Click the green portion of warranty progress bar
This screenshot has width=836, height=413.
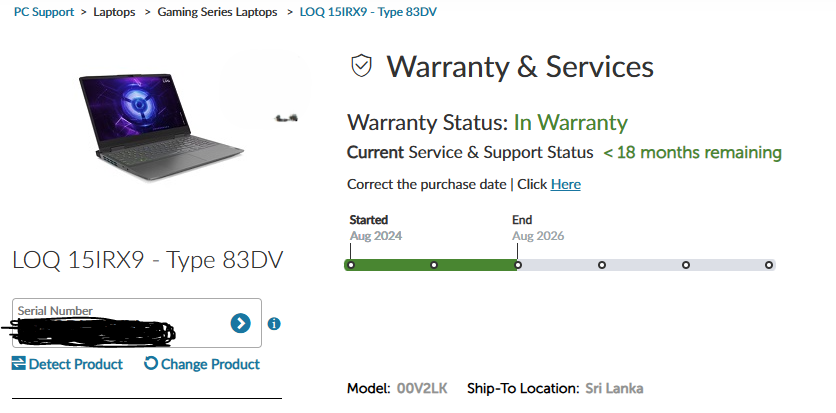pyautogui.click(x=431, y=265)
